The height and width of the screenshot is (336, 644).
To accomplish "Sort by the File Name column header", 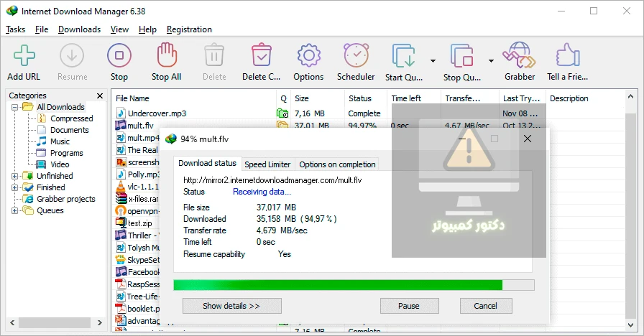I will click(194, 98).
